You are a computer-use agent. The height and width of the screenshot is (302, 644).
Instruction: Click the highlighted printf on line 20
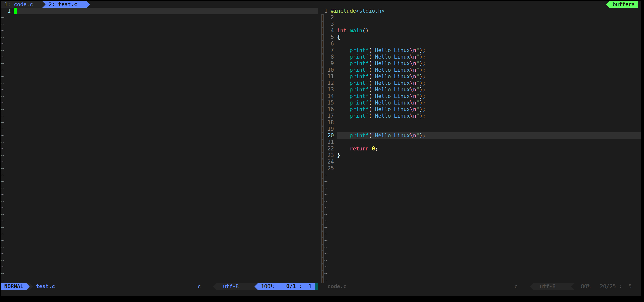point(387,136)
